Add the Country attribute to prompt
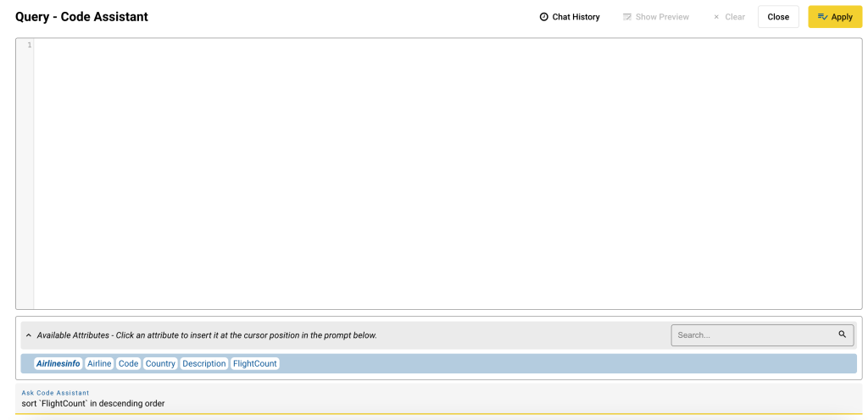The width and height of the screenshot is (868, 420). pos(160,363)
